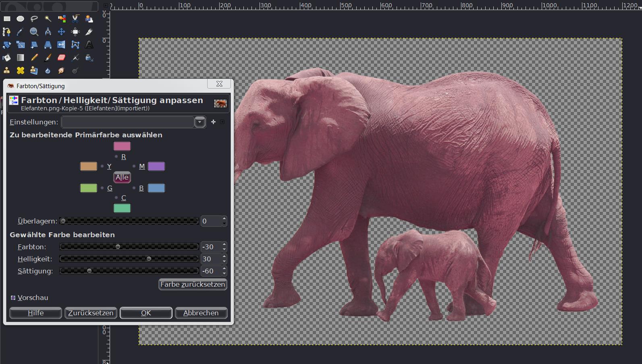Click the Helligkeit slider track
Image resolution: width=642 pixels, height=364 pixels.
129,259
